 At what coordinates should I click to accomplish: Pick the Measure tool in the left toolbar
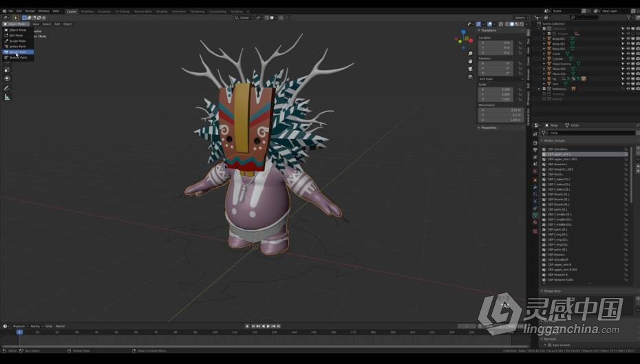pyautogui.click(x=7, y=97)
